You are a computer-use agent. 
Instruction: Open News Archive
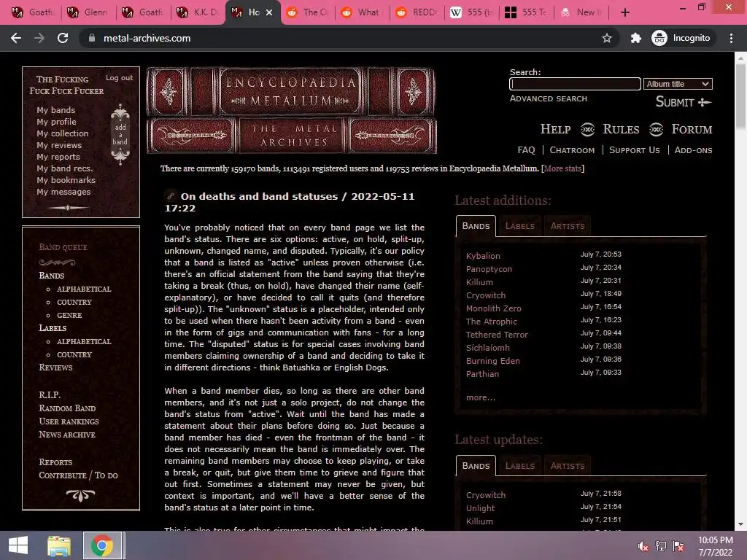coord(67,435)
